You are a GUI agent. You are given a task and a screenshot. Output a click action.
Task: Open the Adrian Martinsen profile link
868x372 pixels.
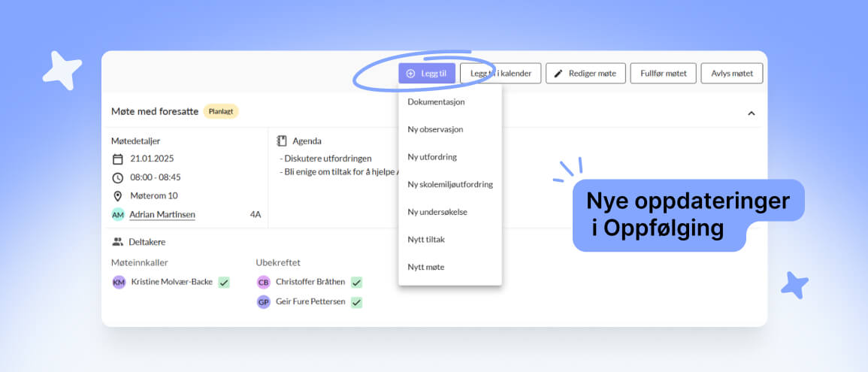pos(162,215)
